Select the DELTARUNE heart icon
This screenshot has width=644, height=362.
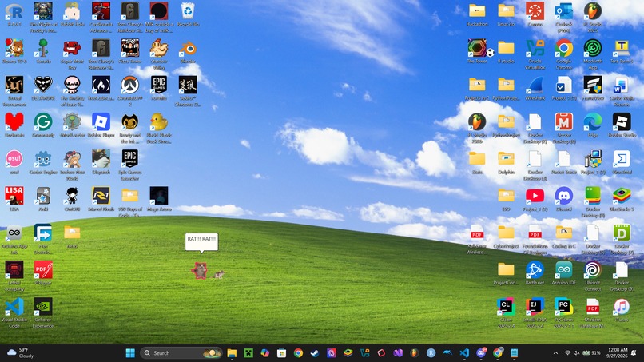pyautogui.click(x=43, y=86)
